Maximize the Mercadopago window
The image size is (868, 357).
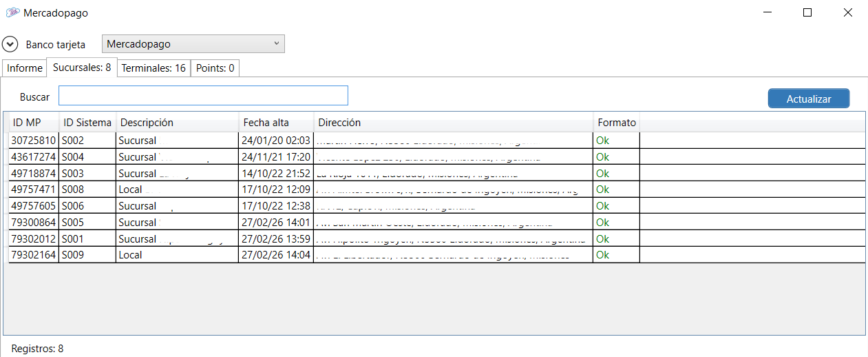tap(807, 12)
